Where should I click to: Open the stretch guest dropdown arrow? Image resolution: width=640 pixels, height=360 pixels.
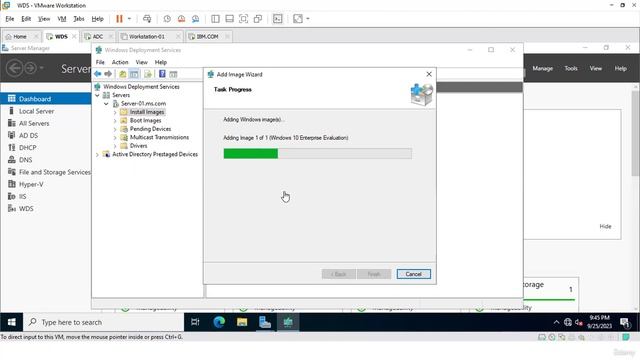(308, 19)
